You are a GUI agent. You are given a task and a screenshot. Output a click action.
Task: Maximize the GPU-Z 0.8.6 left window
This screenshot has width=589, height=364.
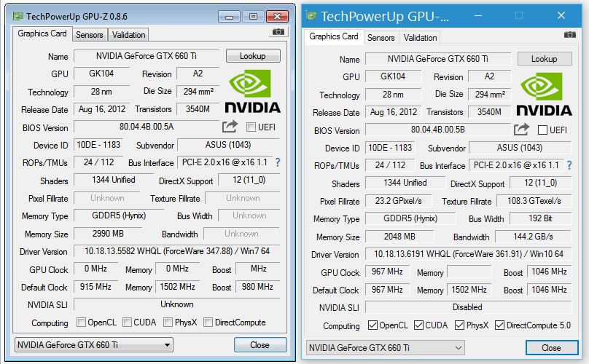coord(253,17)
